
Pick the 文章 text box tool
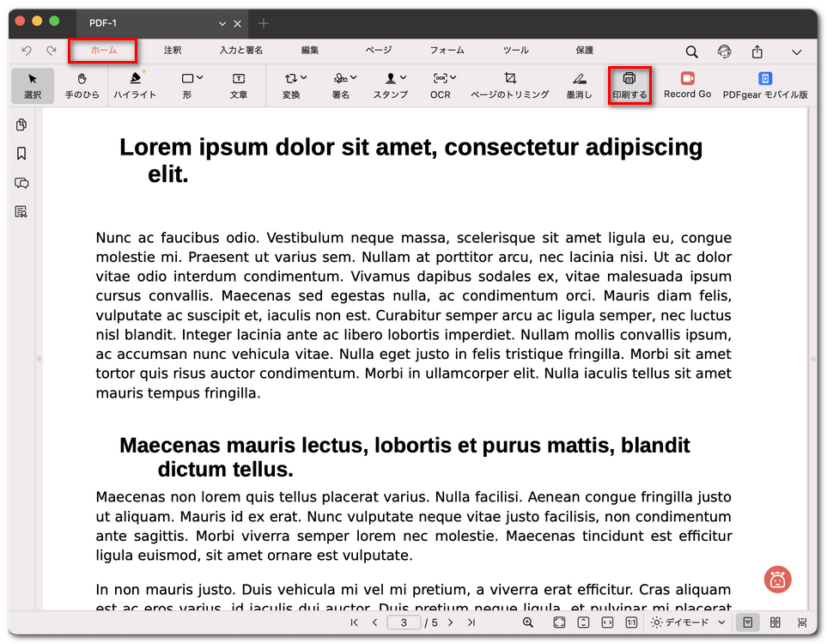pos(239,86)
